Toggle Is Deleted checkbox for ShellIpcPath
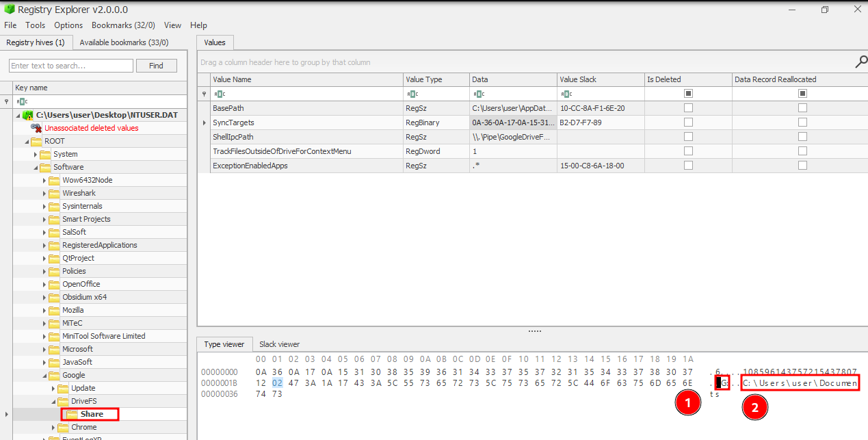 pos(688,137)
